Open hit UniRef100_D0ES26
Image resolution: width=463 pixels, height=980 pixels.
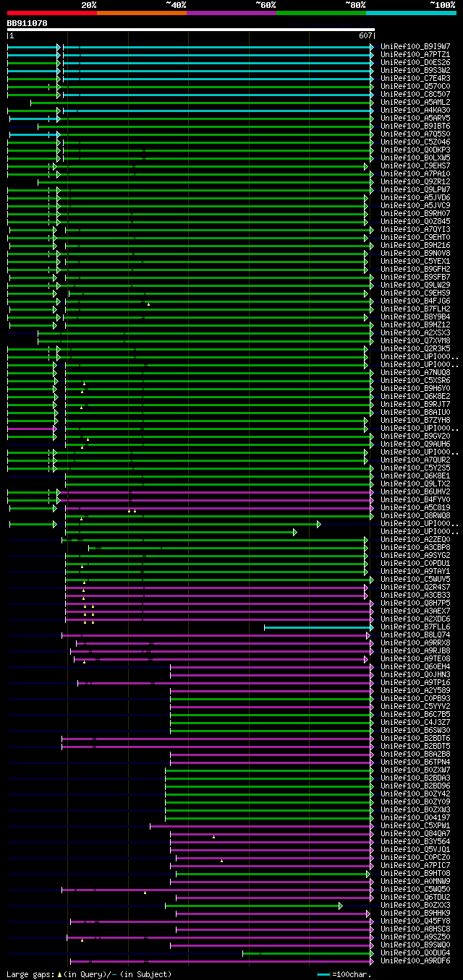[x=415, y=62]
